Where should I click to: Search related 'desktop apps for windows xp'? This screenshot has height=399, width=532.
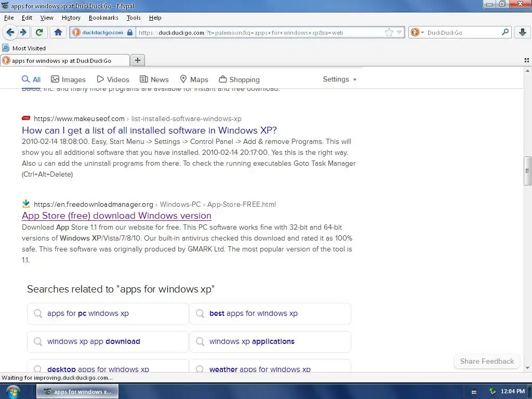pyautogui.click(x=108, y=366)
